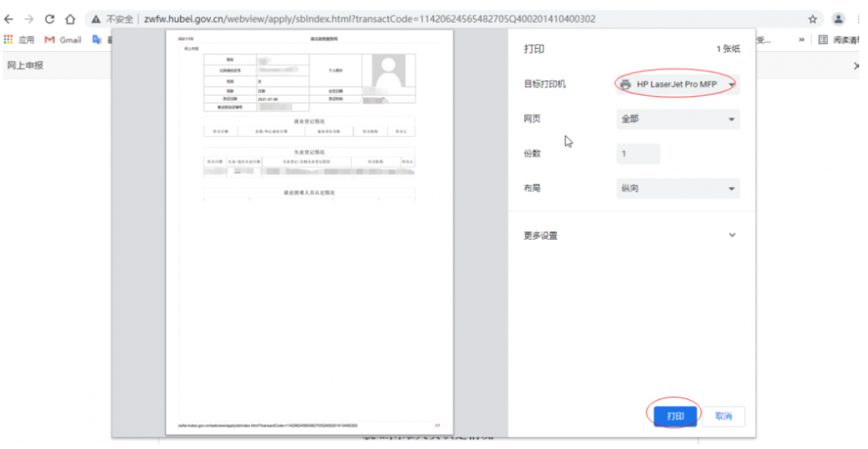Screen dimensions: 868x449
Task: Open the Gmail bookmark
Action: click(63, 40)
